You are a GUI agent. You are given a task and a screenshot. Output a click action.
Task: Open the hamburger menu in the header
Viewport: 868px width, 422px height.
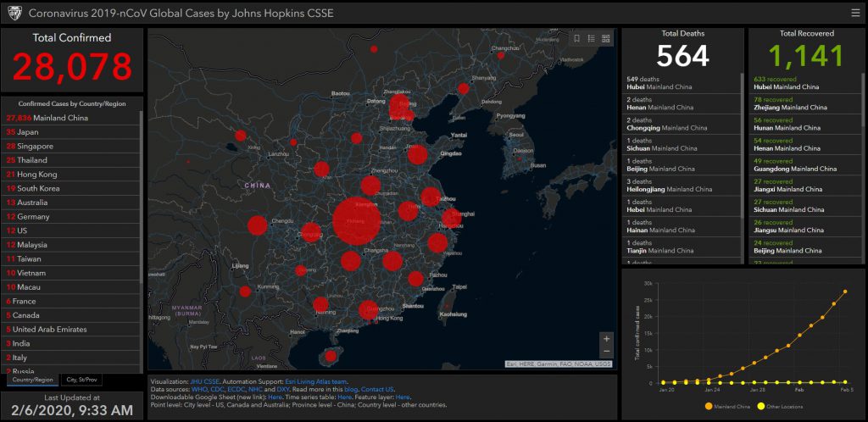[855, 13]
